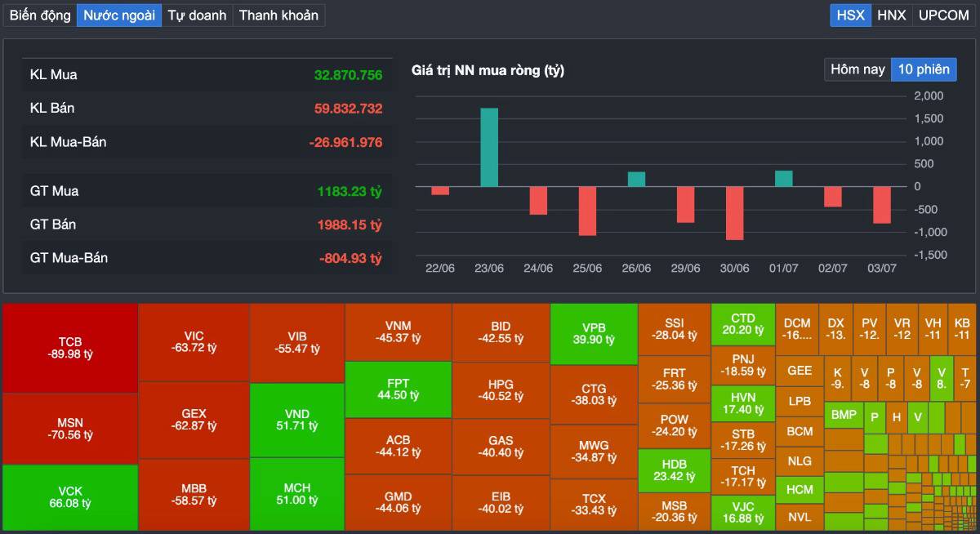The image size is (980, 534).
Task: Open the TCB -89.98 tỷ heatmap tile
Action: 70,349
